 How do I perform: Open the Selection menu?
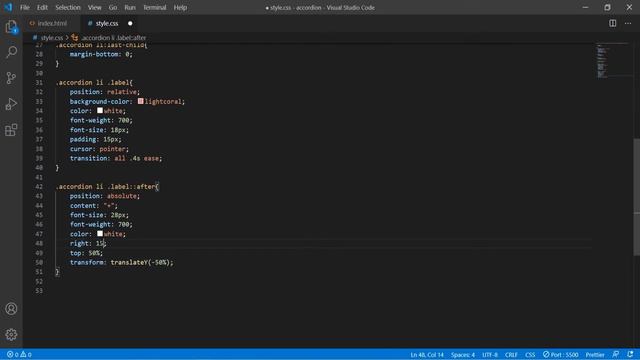68,7
